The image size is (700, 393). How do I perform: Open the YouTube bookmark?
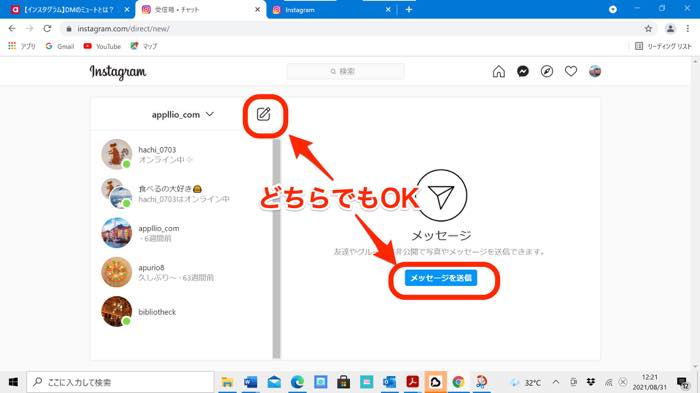click(102, 46)
